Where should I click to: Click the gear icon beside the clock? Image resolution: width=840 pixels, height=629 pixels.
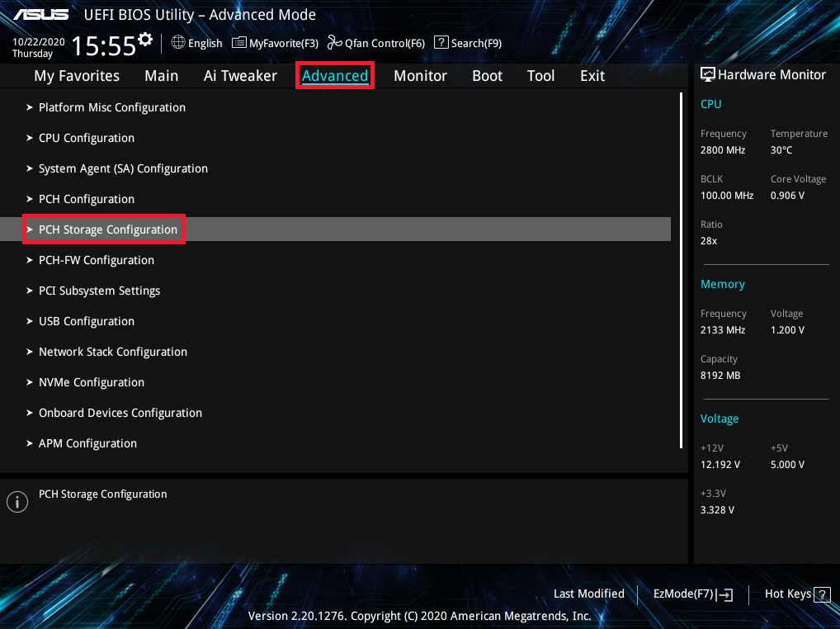[x=146, y=40]
